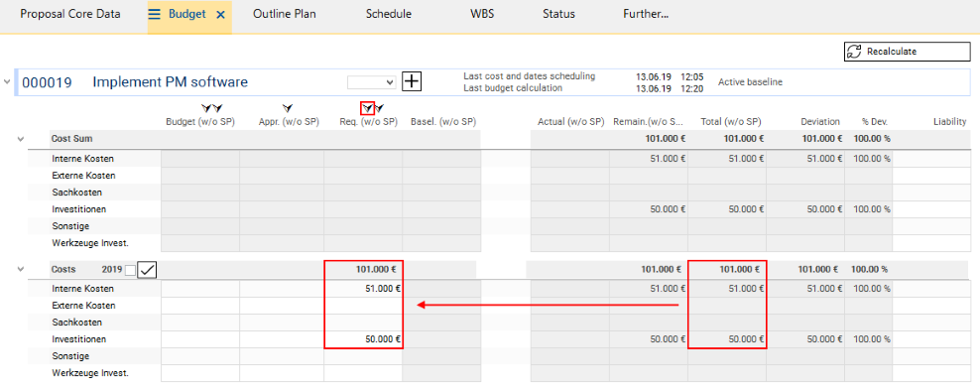Click the first arrow icon above Budget (w/o SP)

pos(207,109)
